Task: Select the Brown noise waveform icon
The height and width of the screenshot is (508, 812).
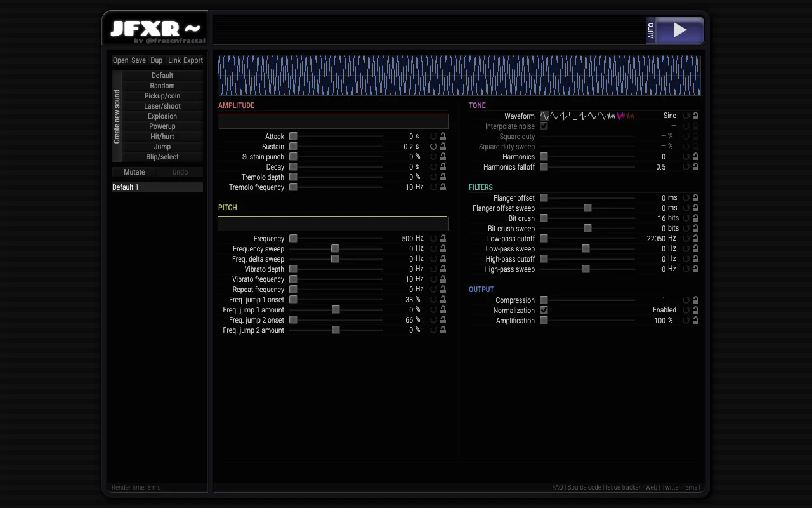Action: tap(630, 116)
